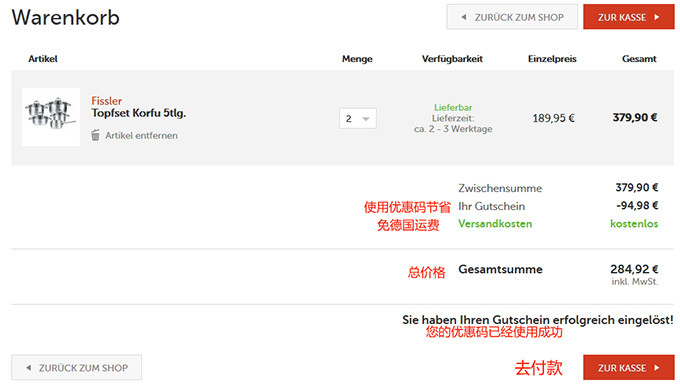Click the bottom ZUR KASSE checkout button
Viewport: 680px width, 386px height.
(x=628, y=368)
